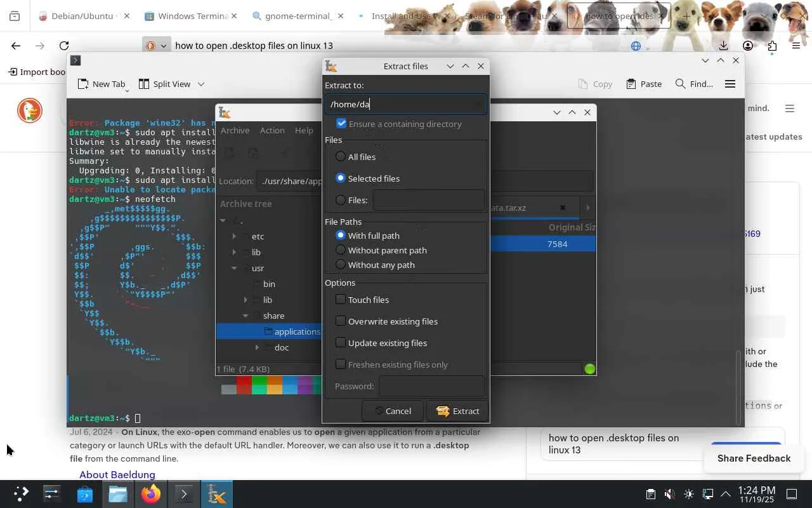Open the DuckDuckGo page menu icon
The height and width of the screenshot is (508, 812).
pos(790,109)
